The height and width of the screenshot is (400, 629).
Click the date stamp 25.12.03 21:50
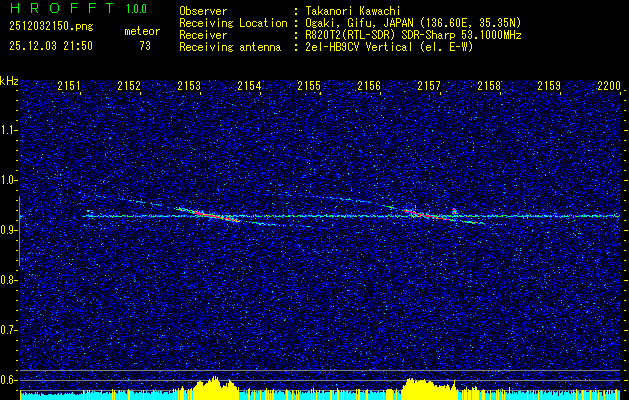click(x=51, y=46)
